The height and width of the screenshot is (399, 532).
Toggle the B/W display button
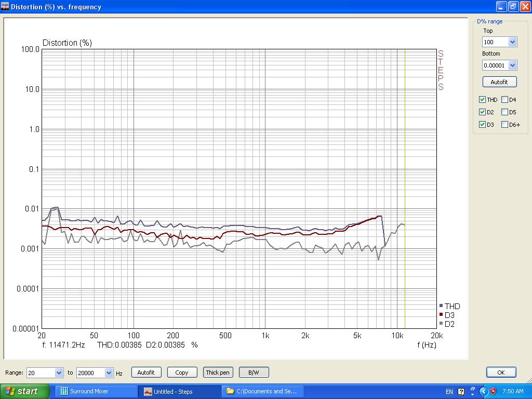254,372
